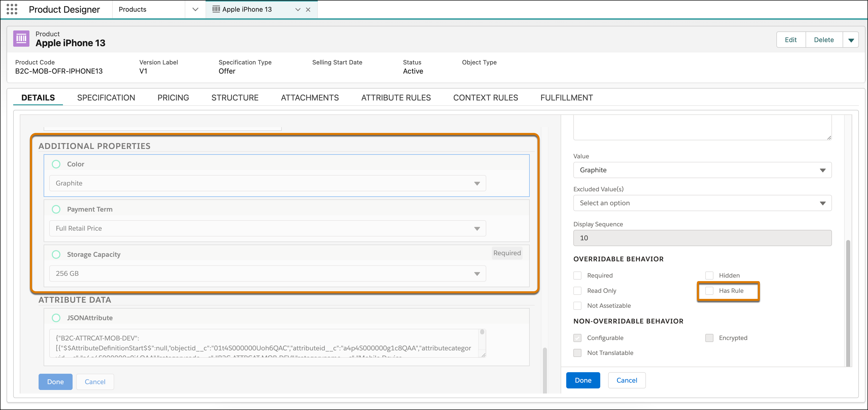Click the Display Sequence field showing 10
This screenshot has height=410, width=868.
pos(702,238)
